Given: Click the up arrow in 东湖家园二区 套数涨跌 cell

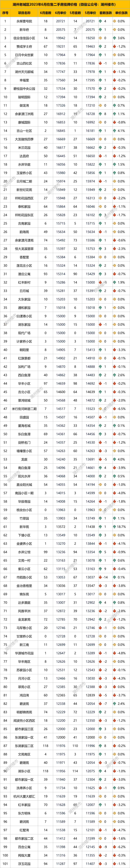Looking at the screenshot, I should 100,746.
